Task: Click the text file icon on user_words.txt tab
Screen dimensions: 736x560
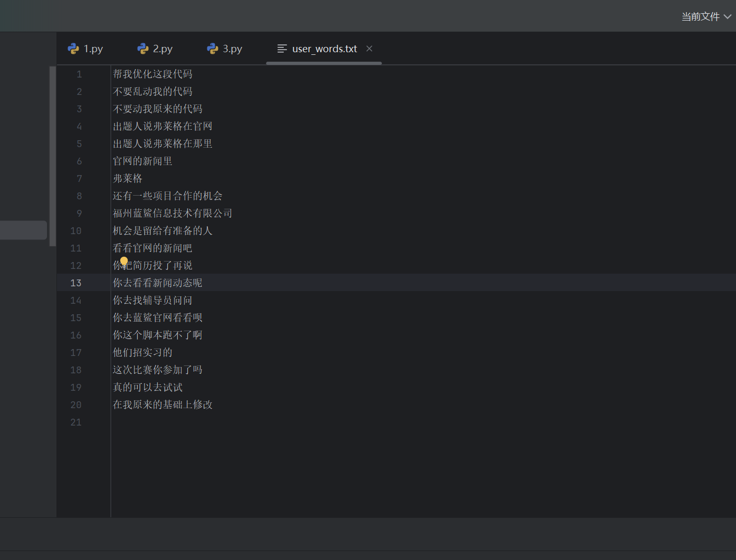Action: (282, 49)
